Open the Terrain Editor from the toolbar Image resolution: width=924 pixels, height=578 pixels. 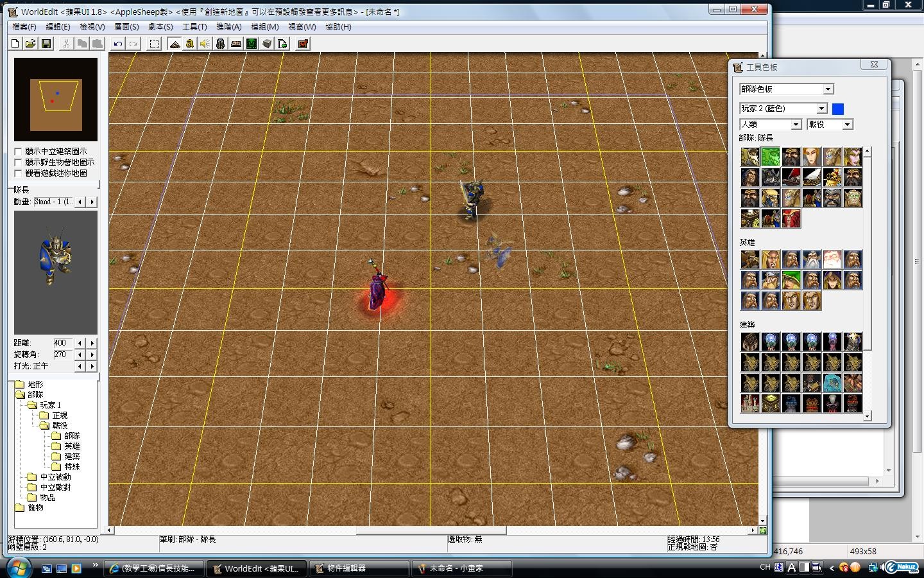tap(175, 44)
